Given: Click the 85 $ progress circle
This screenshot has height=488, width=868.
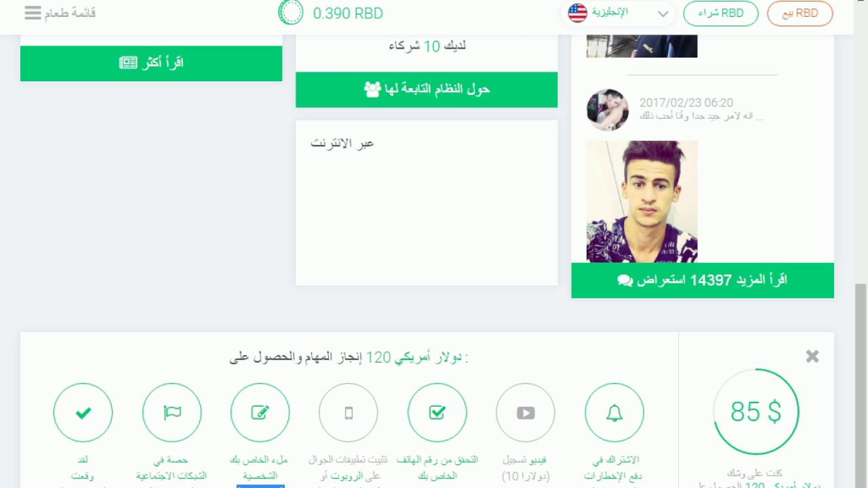Looking at the screenshot, I should tap(756, 411).
